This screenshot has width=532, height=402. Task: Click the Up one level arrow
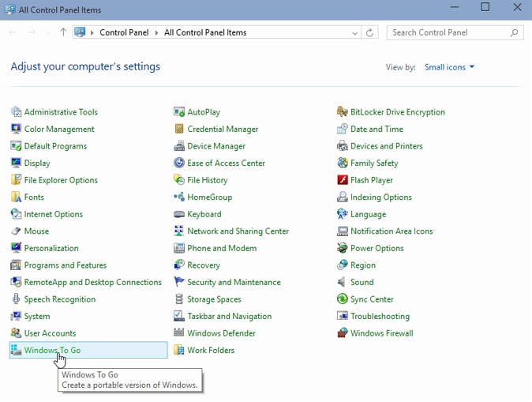pyautogui.click(x=63, y=32)
